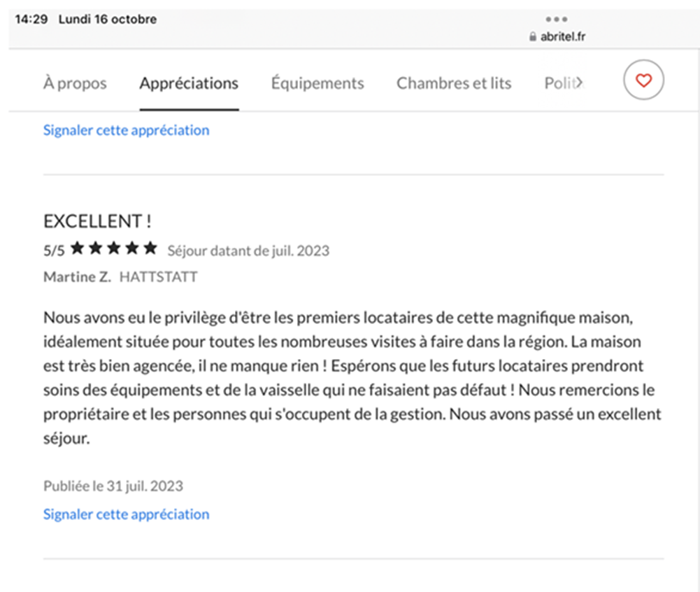The height and width of the screenshot is (592, 700).
Task: Click the EXCELLENT ! review title
Action: 97,222
